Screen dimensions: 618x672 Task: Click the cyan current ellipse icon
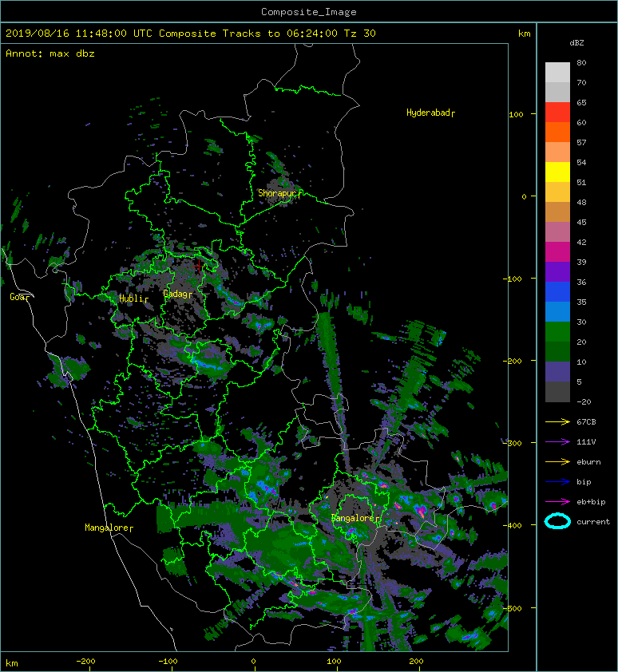tap(557, 521)
